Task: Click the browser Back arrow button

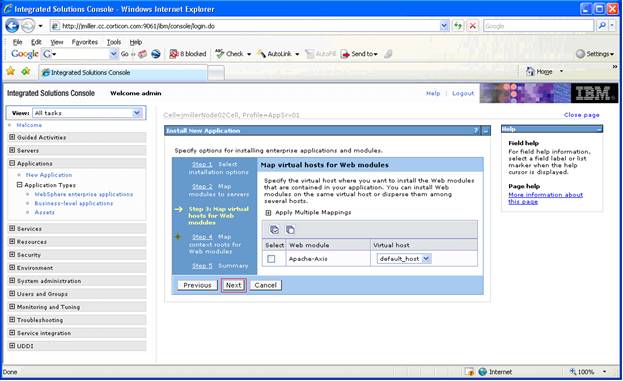Action: tap(12, 26)
